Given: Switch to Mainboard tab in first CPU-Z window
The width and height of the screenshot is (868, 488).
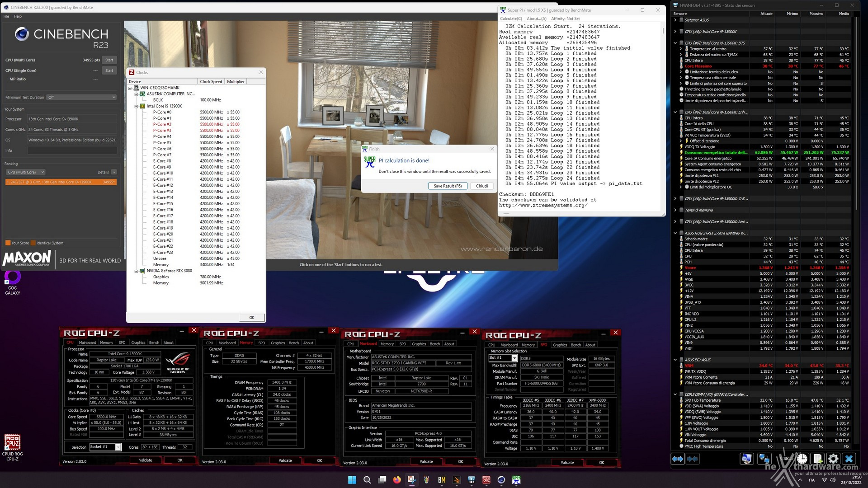Looking at the screenshot, I should [x=87, y=343].
